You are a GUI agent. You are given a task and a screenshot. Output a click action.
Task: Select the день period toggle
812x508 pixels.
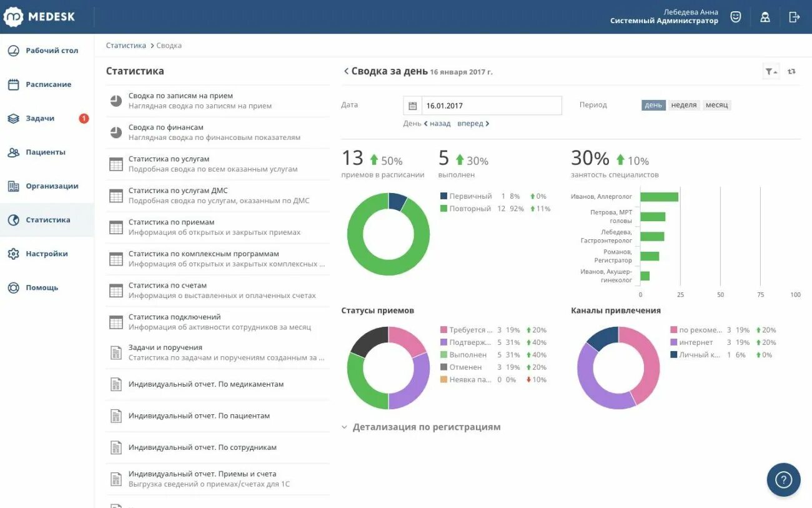pyautogui.click(x=653, y=105)
